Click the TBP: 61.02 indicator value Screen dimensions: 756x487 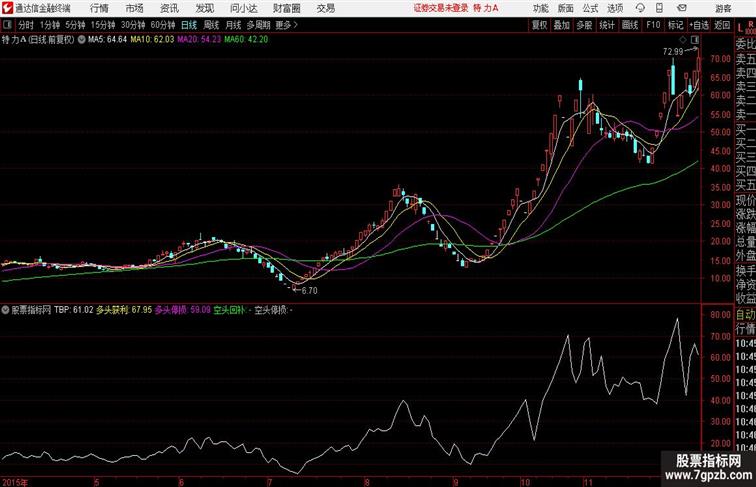tap(73, 310)
